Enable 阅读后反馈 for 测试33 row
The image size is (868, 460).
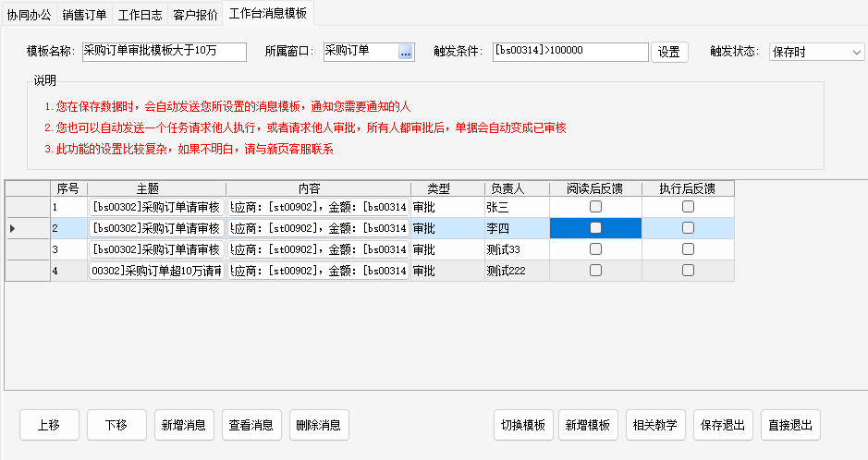tap(595, 249)
